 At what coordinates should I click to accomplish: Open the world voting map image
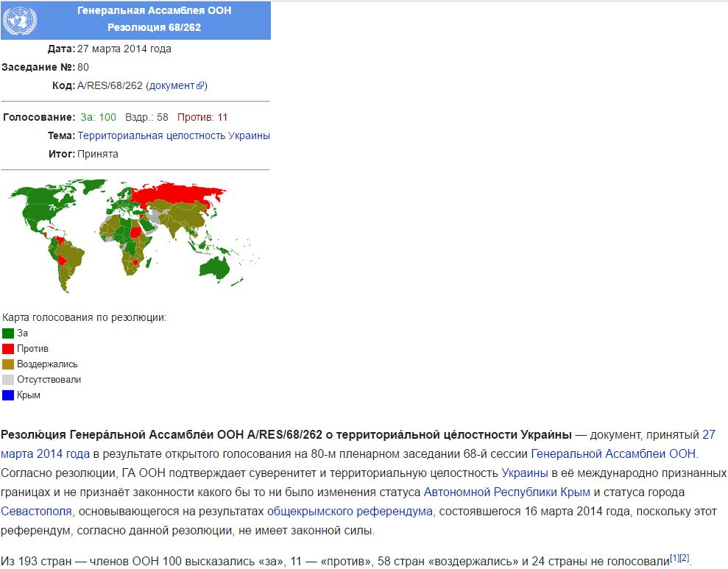(135, 236)
